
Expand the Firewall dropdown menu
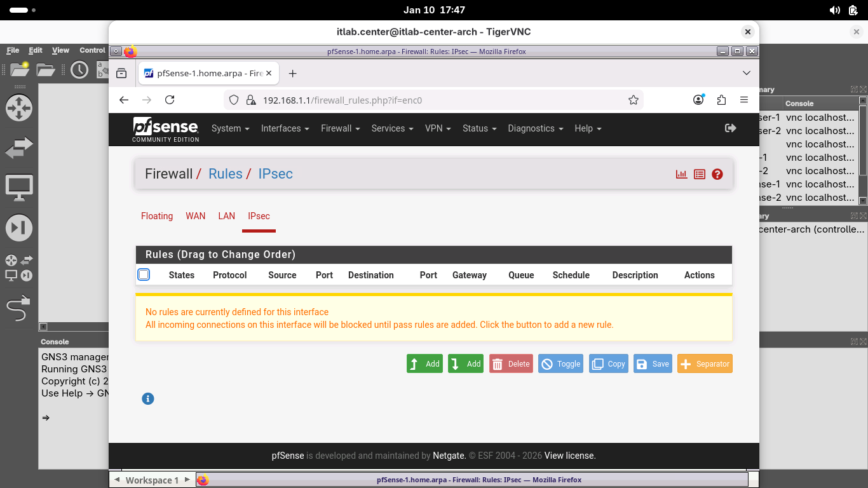[x=340, y=128]
